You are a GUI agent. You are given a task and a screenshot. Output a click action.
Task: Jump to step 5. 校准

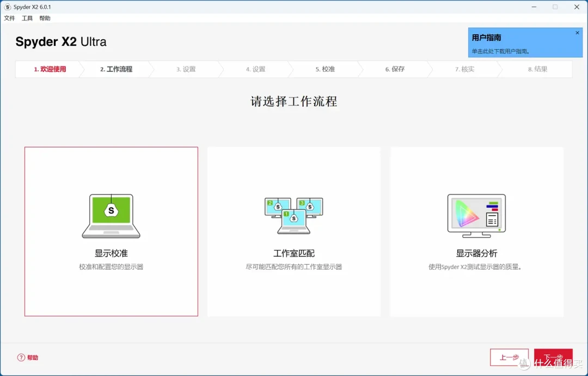(325, 69)
